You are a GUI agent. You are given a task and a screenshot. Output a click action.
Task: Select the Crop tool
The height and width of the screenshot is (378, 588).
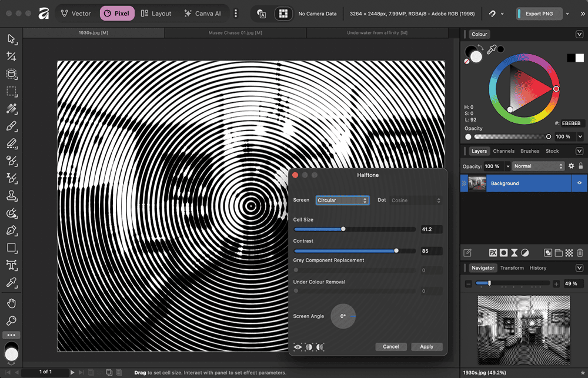click(x=11, y=56)
